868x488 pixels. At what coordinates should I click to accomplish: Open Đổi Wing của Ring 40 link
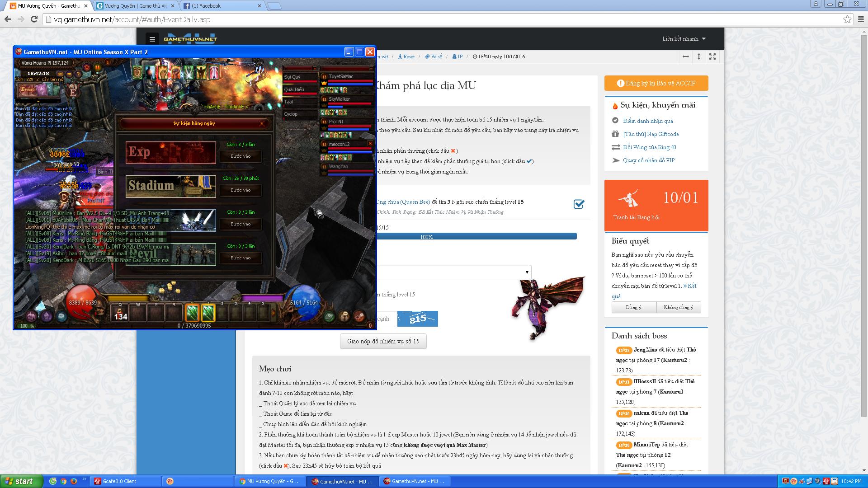[649, 147]
